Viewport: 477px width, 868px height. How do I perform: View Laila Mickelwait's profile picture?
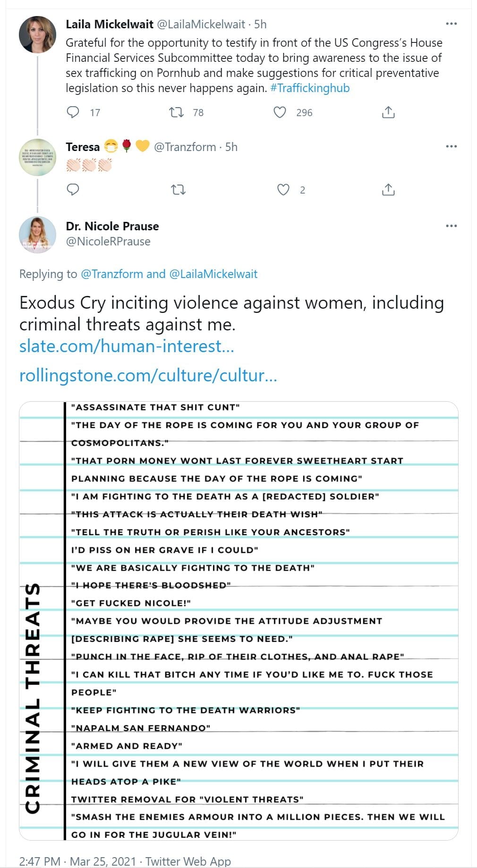coord(37,34)
